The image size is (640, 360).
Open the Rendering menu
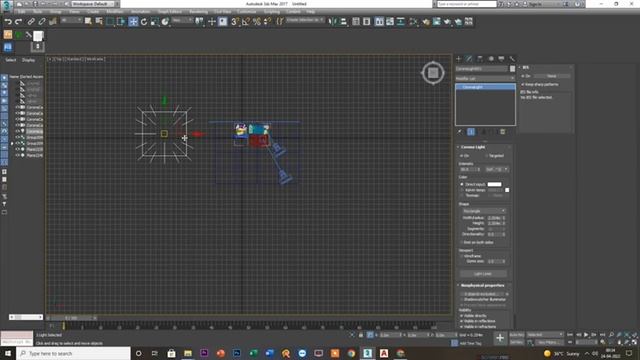coord(199,11)
